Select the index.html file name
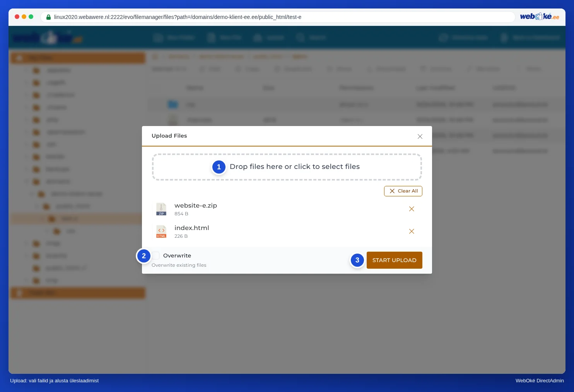Screen dimensions: 574x392 click(192, 228)
